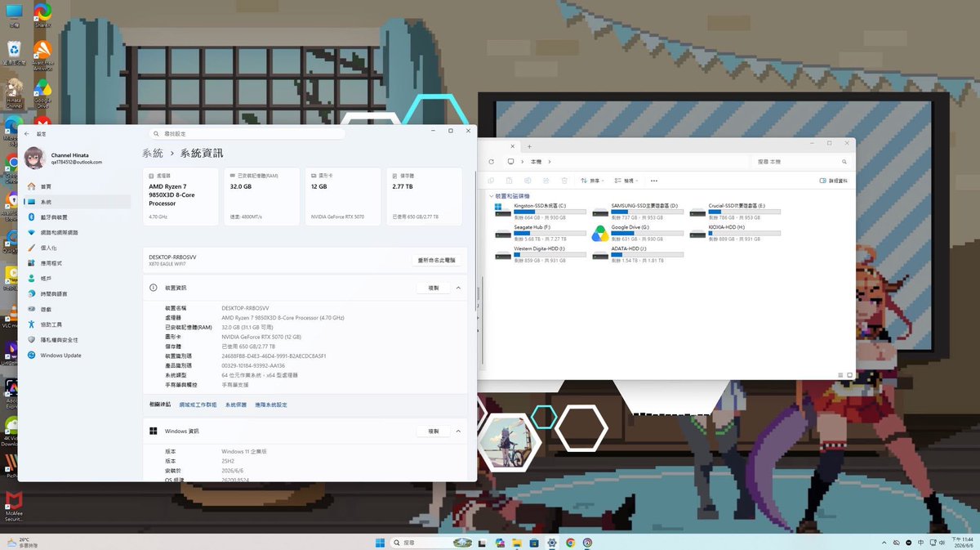Collapse the Windows 資訊 section chevron
This screenshot has height=550, width=980.
(458, 431)
